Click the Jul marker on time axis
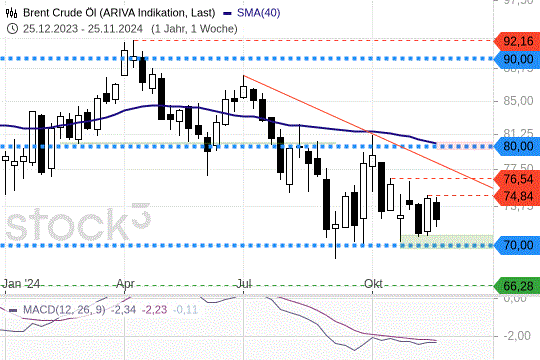 pyautogui.click(x=243, y=284)
